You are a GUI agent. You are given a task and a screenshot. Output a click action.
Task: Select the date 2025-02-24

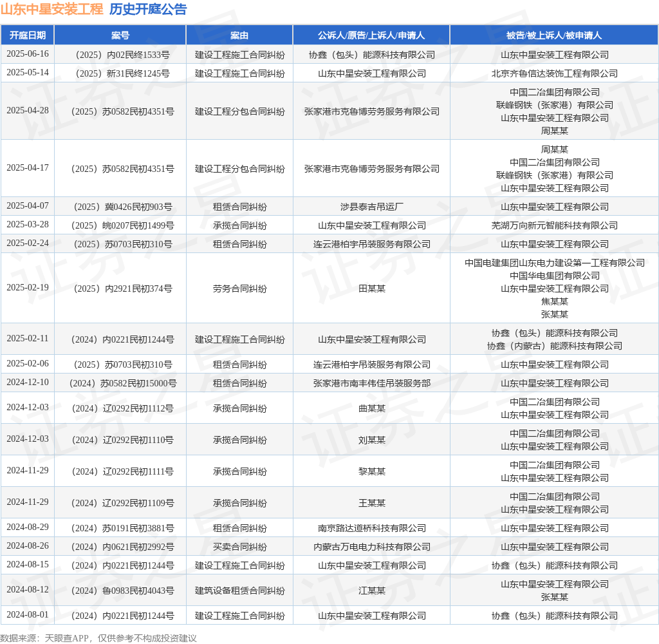28,243
